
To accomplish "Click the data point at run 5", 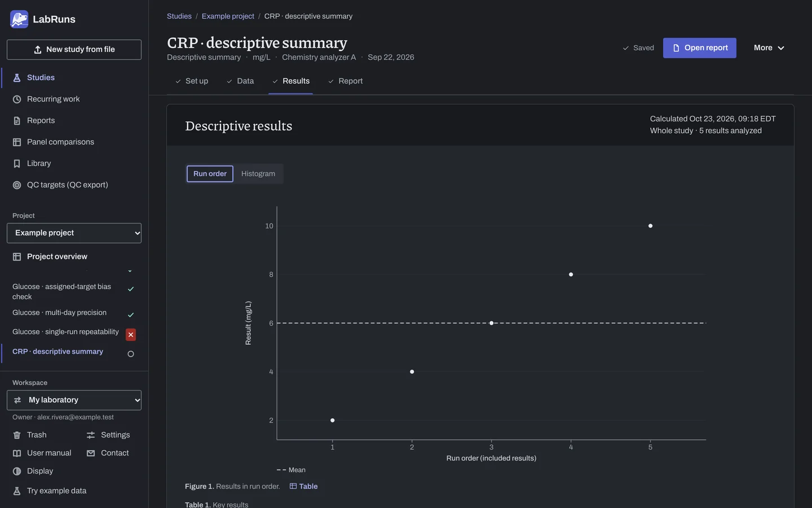I will coord(650,226).
